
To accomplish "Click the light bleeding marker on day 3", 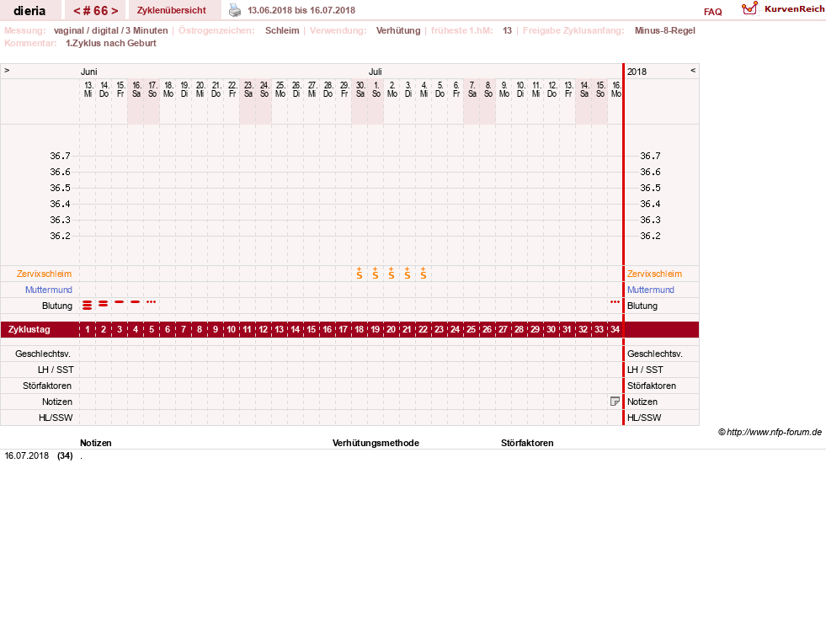I will click(x=119, y=301).
